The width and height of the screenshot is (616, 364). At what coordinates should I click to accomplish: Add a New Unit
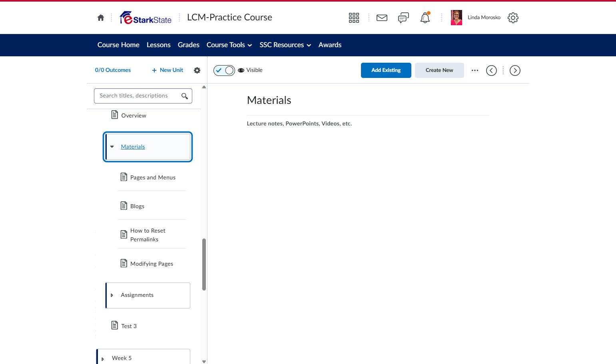pos(167,70)
